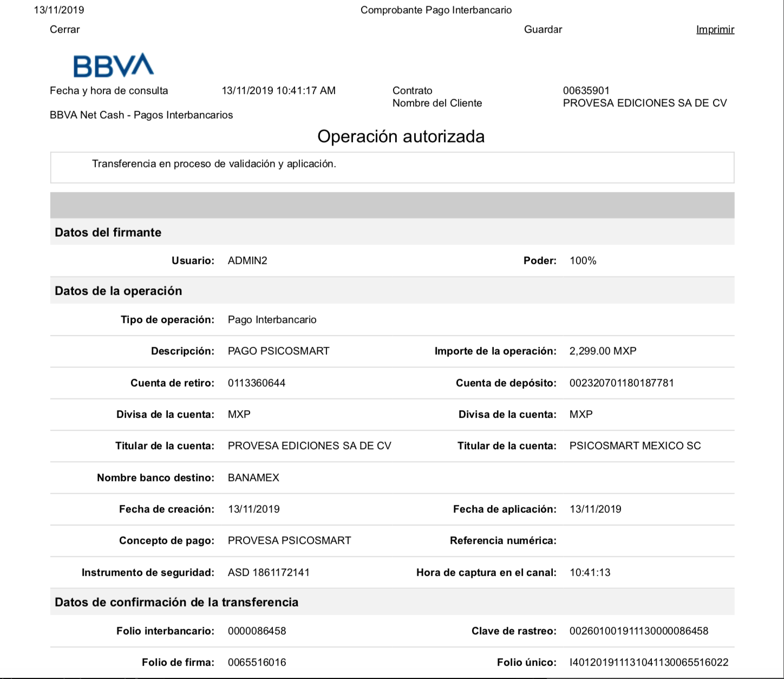
Task: Select tracking key 002601001911130000086458
Action: click(x=639, y=631)
